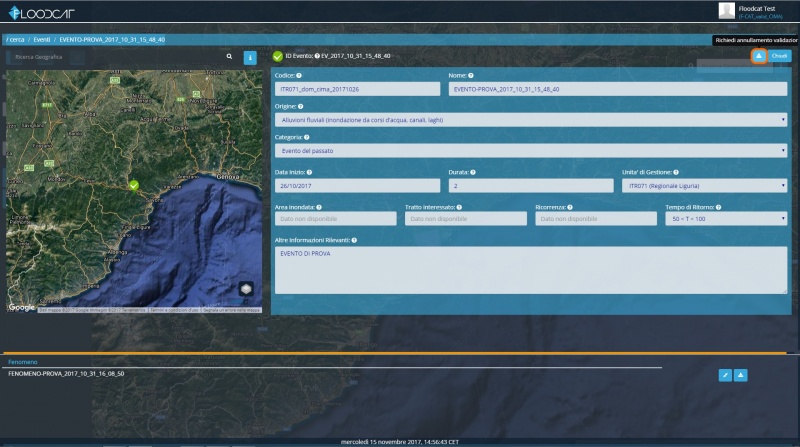Click the Durata input field
Image resolution: width=800 pixels, height=447 pixels.
coord(530,186)
